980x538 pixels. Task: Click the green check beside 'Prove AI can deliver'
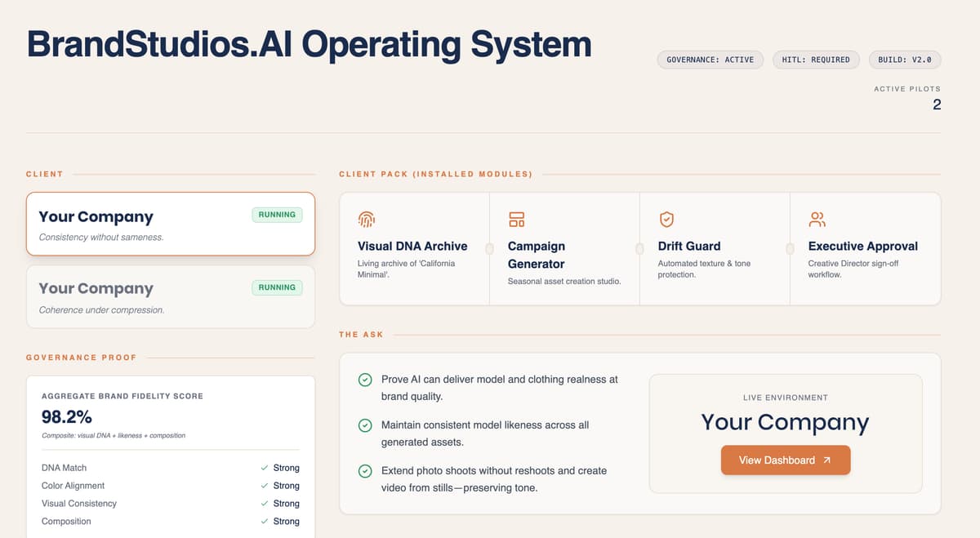(x=364, y=380)
